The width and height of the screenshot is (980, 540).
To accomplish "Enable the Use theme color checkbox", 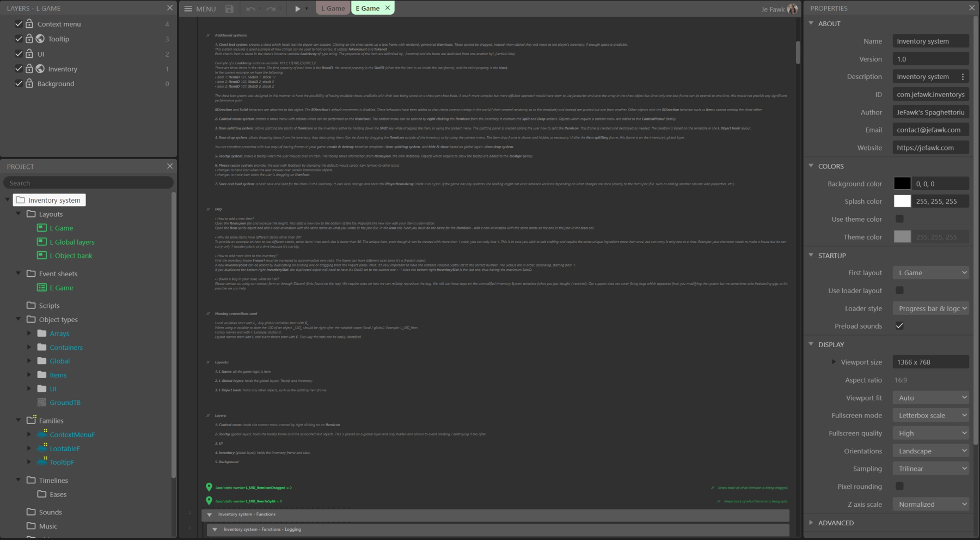I will click(899, 219).
